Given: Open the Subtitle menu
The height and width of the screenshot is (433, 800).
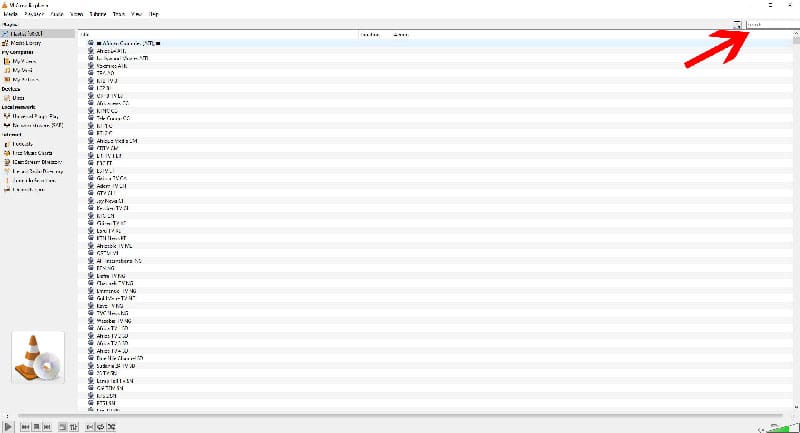Looking at the screenshot, I should (x=98, y=14).
